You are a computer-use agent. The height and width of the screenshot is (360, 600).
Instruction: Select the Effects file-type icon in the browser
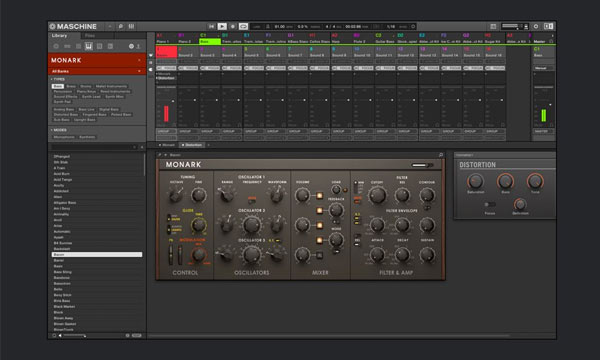99,46
